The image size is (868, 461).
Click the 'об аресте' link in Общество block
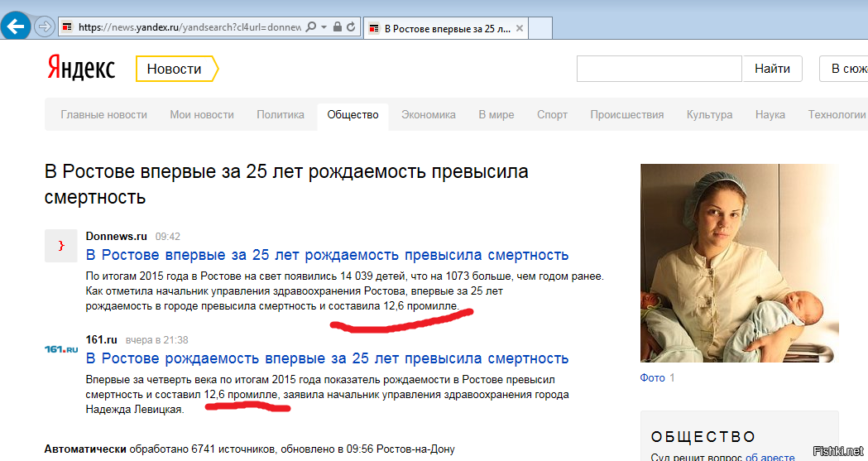[770, 457]
